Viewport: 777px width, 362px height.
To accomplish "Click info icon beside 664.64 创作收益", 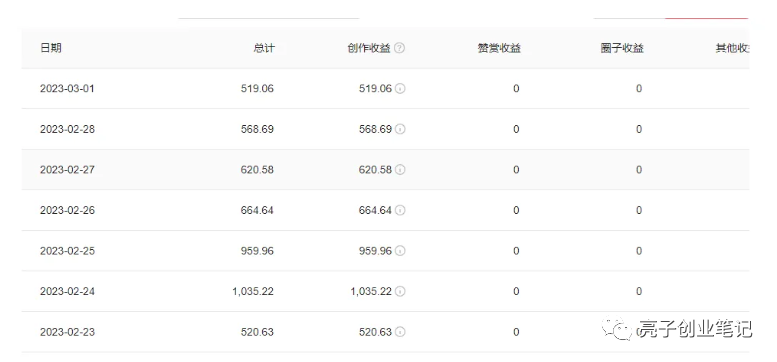I will (x=400, y=210).
